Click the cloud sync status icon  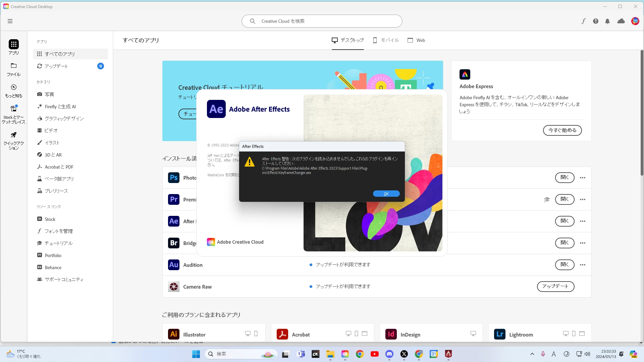(x=621, y=21)
